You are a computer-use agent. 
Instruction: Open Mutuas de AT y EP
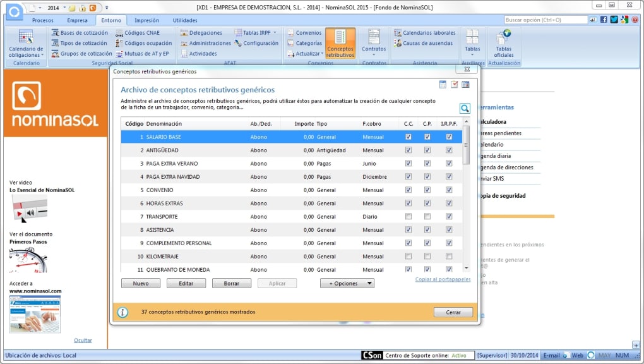tap(142, 54)
